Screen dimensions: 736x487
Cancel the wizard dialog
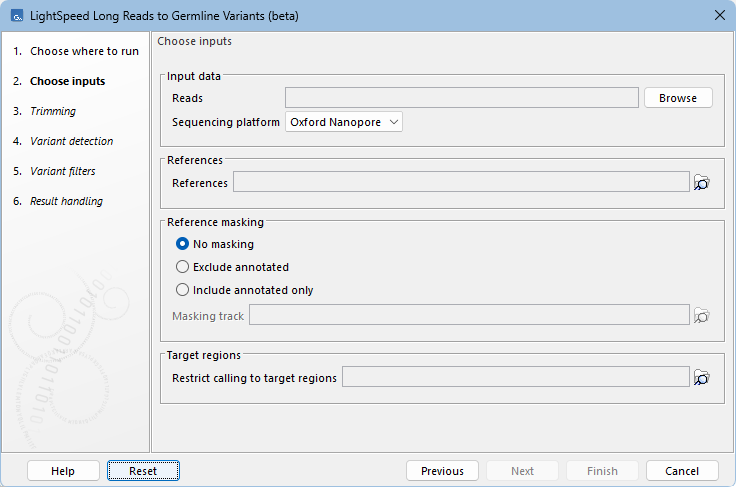point(682,471)
